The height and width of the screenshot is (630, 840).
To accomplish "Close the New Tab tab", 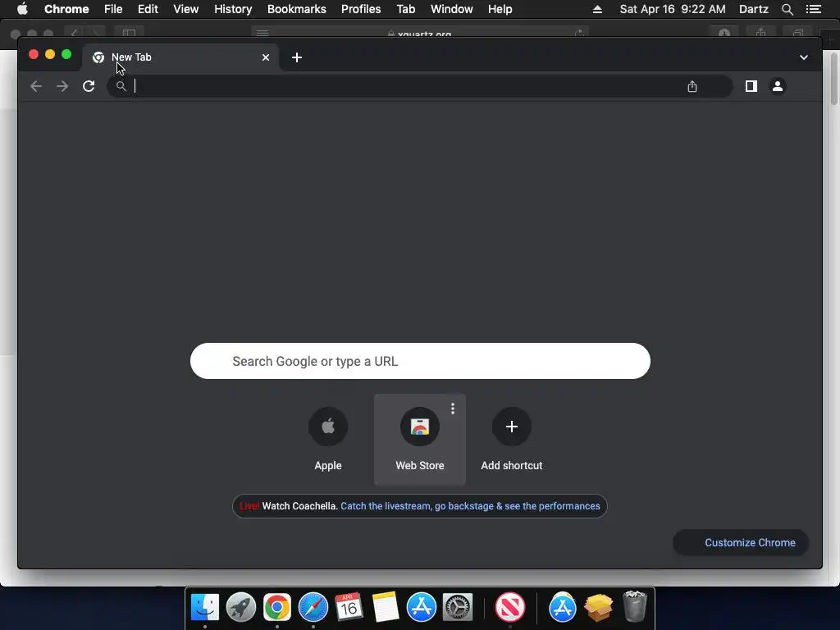I will pos(266,57).
